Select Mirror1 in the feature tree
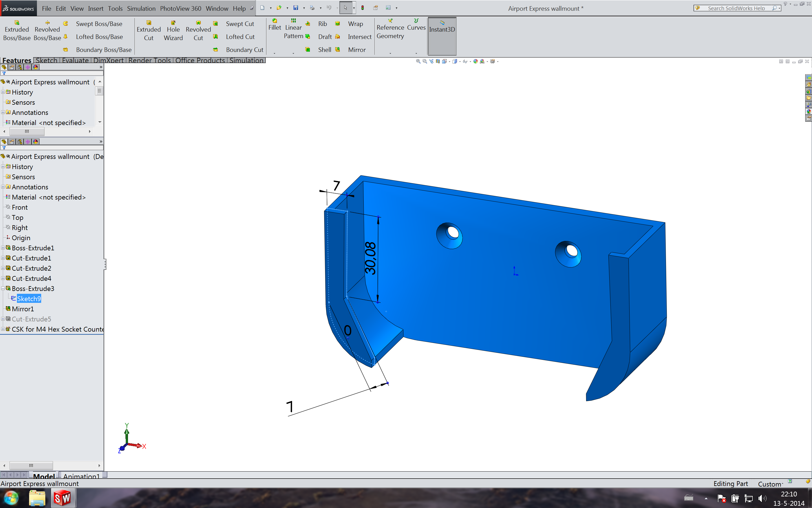Screen dimensions: 812x508 point(23,309)
